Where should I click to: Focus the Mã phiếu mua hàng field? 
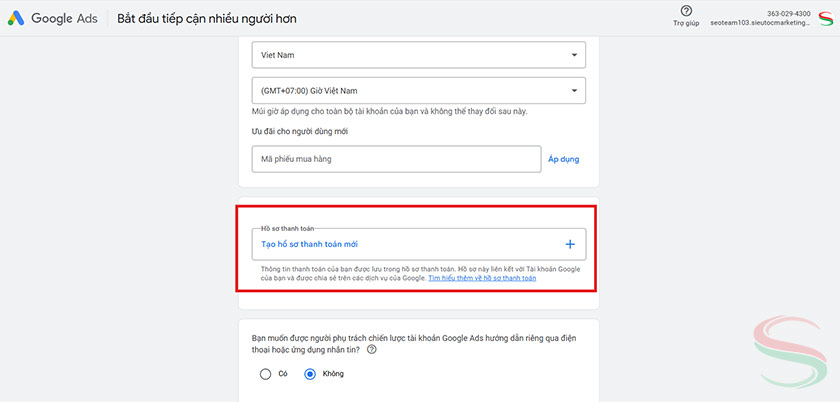pyautogui.click(x=396, y=159)
